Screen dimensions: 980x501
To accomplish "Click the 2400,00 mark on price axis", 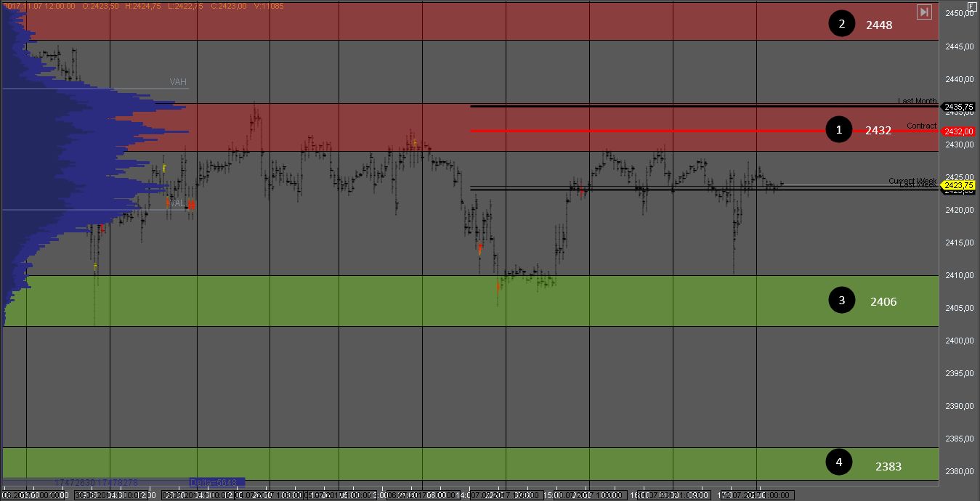I will pos(959,341).
